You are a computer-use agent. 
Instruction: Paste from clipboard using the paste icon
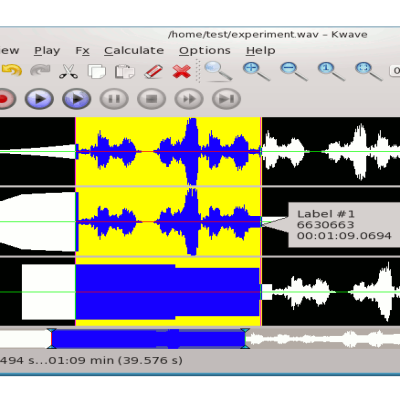(125, 71)
